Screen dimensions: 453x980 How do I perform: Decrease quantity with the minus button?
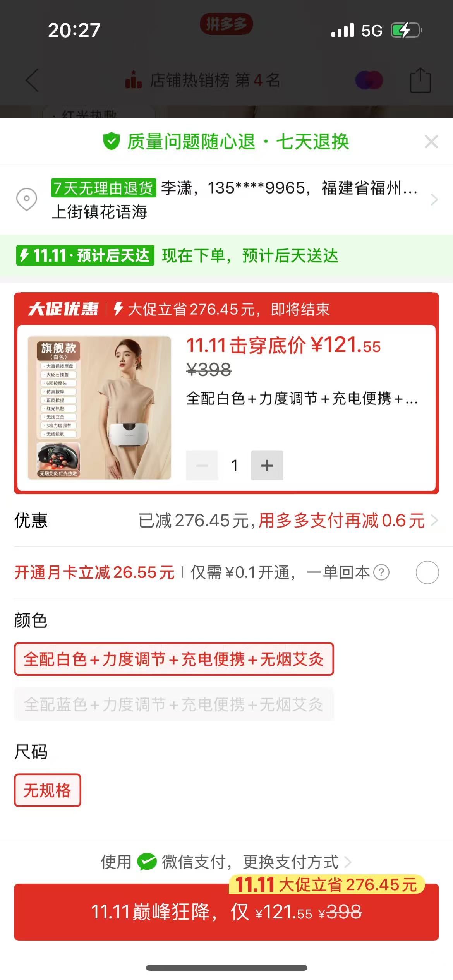click(202, 465)
